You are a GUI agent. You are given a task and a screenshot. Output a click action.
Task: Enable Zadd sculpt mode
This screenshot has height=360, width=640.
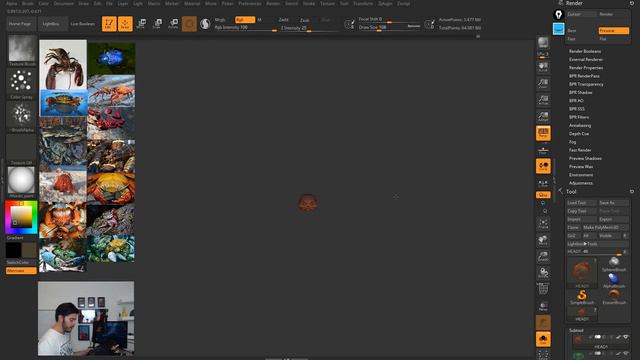(284, 20)
